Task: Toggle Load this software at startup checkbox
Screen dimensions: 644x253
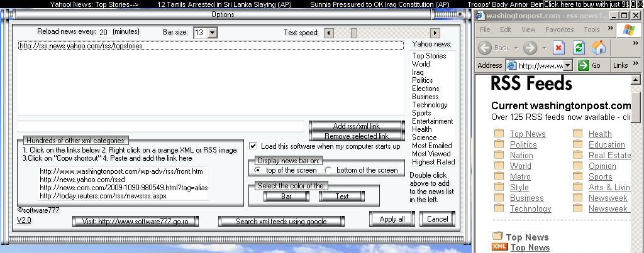Action: click(253, 146)
